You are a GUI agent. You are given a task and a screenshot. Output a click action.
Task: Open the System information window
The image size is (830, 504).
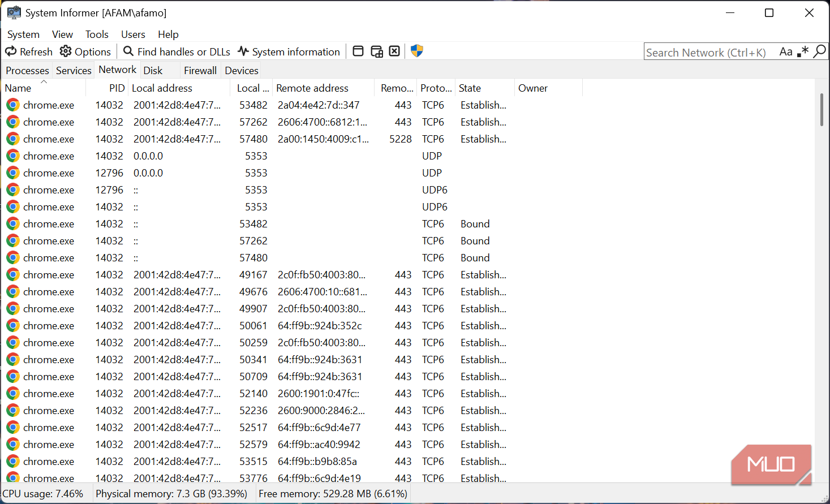(x=289, y=51)
